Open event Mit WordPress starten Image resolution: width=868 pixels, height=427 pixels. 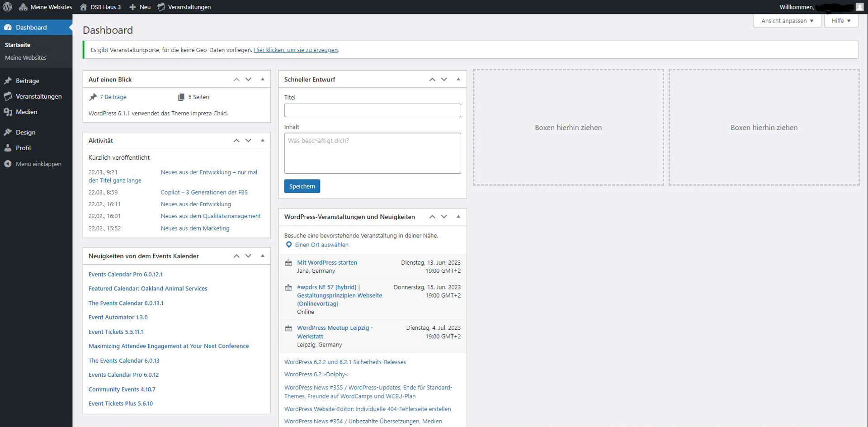point(327,262)
